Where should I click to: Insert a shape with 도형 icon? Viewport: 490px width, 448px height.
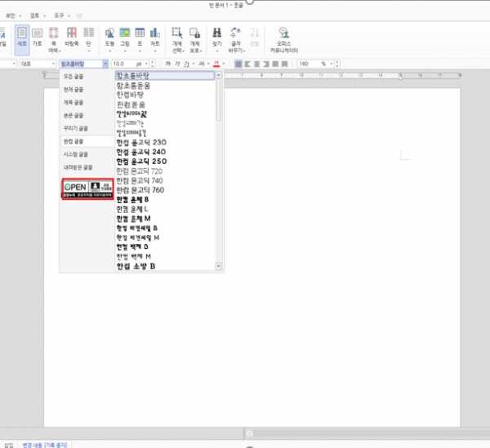click(109, 40)
